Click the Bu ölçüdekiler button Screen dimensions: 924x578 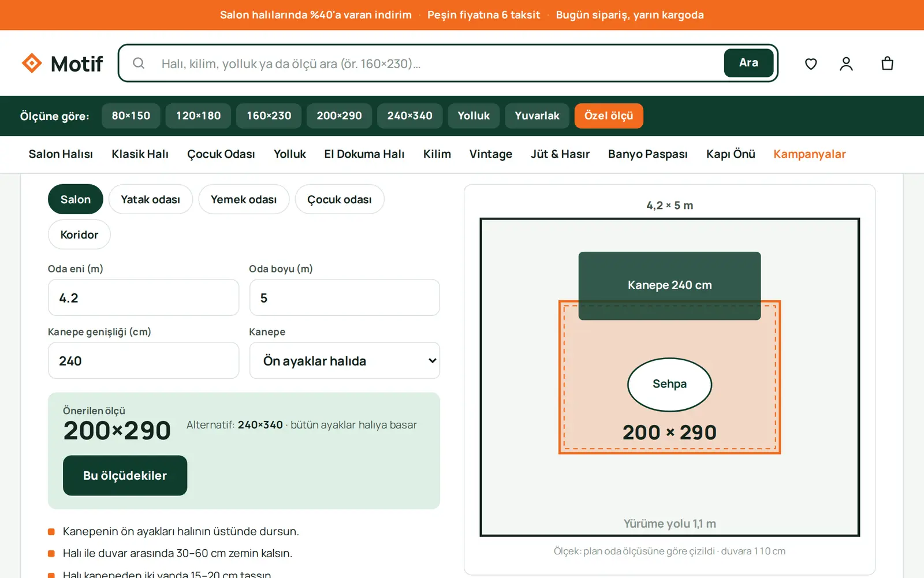(x=125, y=476)
